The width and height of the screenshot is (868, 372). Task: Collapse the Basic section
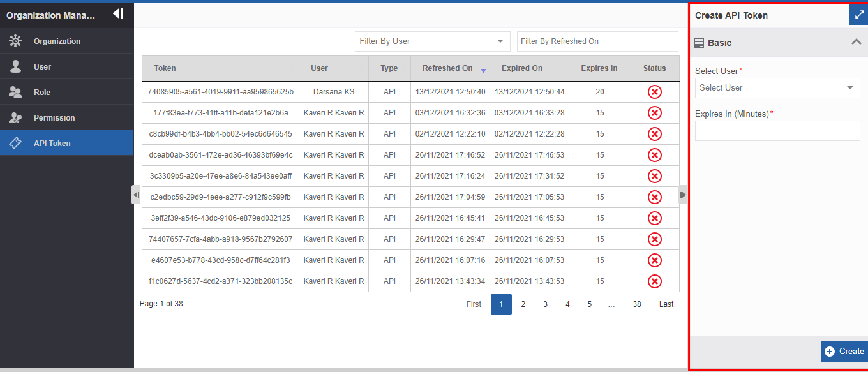click(x=856, y=42)
